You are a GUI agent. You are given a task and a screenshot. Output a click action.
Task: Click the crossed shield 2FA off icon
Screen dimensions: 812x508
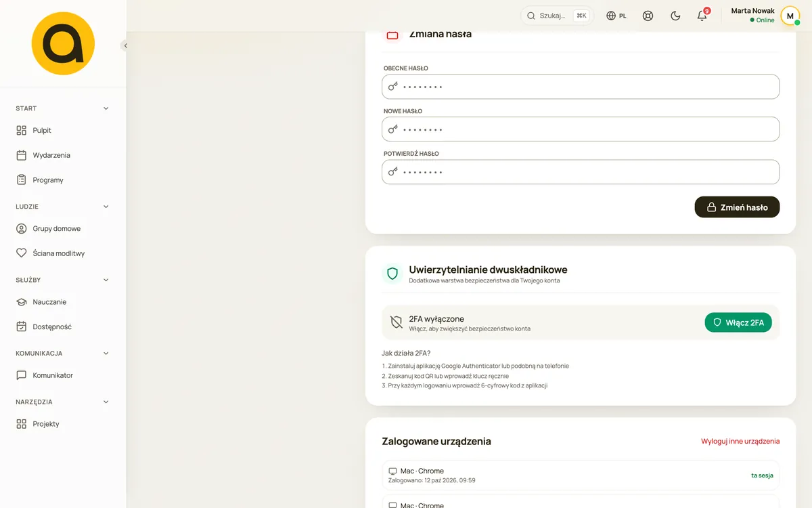coord(397,322)
